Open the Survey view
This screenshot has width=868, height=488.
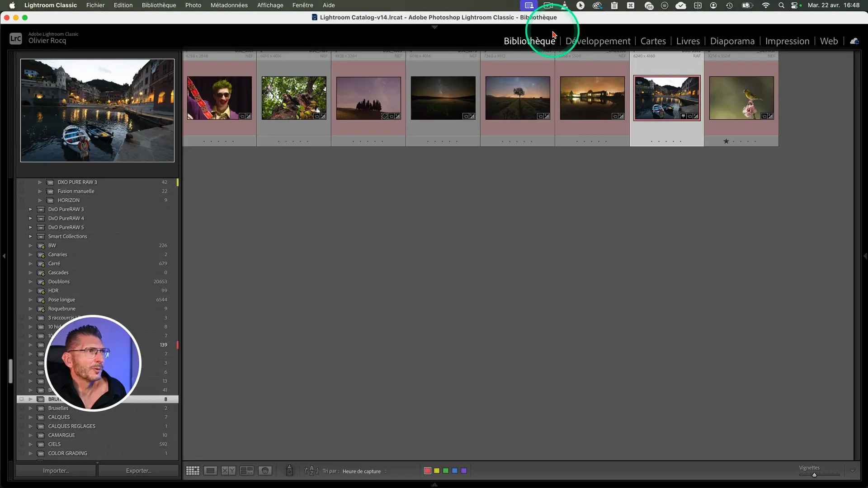click(247, 471)
